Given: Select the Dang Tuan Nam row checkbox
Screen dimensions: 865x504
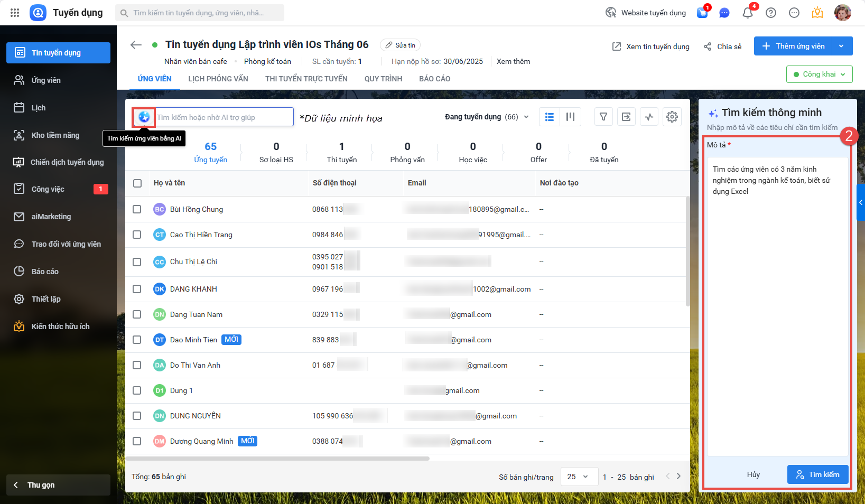Looking at the screenshot, I should [137, 314].
